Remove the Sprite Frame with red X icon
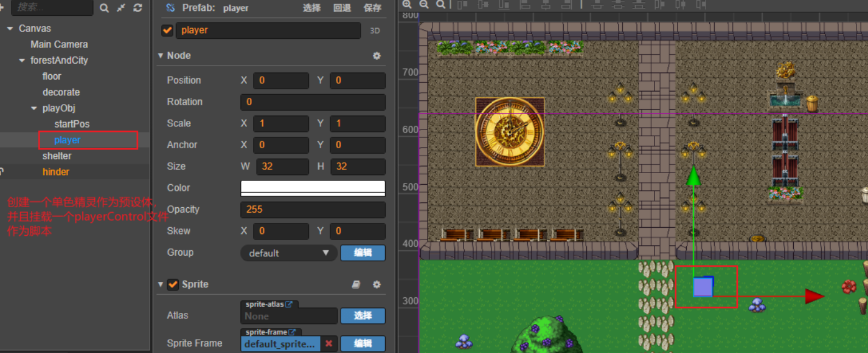868x353 pixels. (329, 343)
